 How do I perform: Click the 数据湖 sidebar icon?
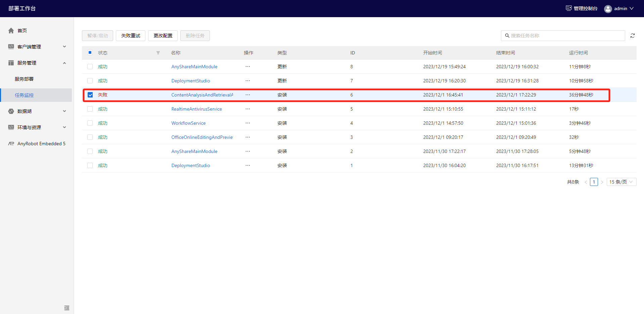tap(11, 111)
